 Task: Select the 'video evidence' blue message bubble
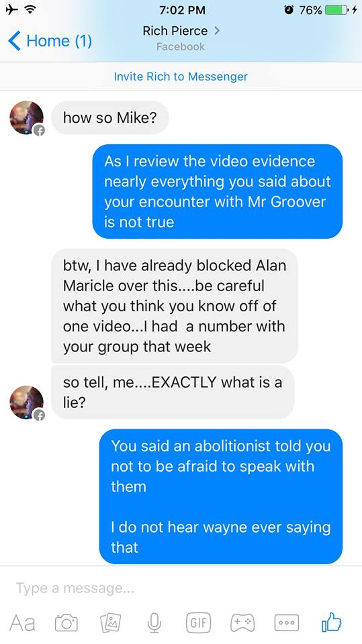tap(217, 191)
